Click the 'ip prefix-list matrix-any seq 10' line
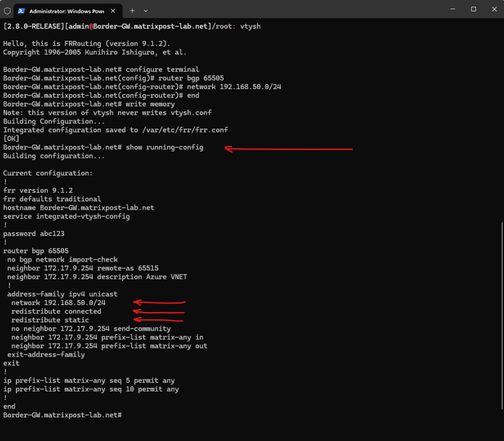This screenshot has width=504, height=441. (91, 389)
